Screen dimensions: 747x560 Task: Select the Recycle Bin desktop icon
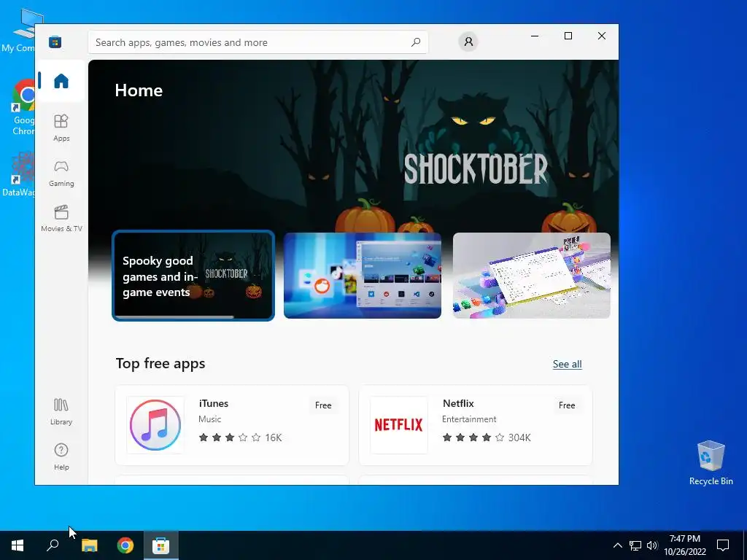point(711,463)
